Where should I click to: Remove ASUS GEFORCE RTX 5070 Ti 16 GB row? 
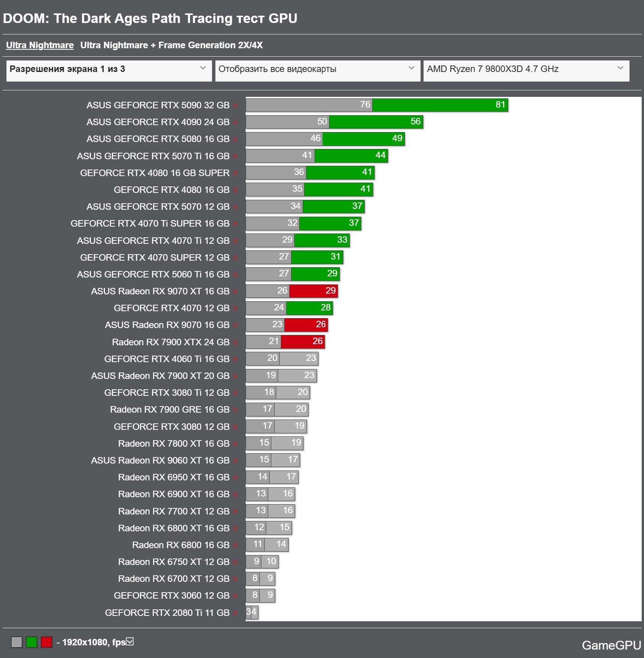pyautogui.click(x=235, y=157)
